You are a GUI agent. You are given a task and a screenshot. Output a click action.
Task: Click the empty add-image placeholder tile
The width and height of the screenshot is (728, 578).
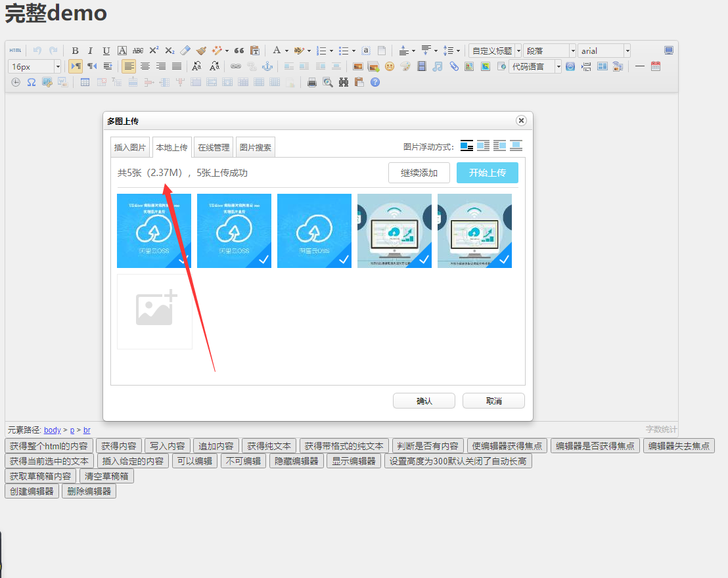[x=154, y=311]
